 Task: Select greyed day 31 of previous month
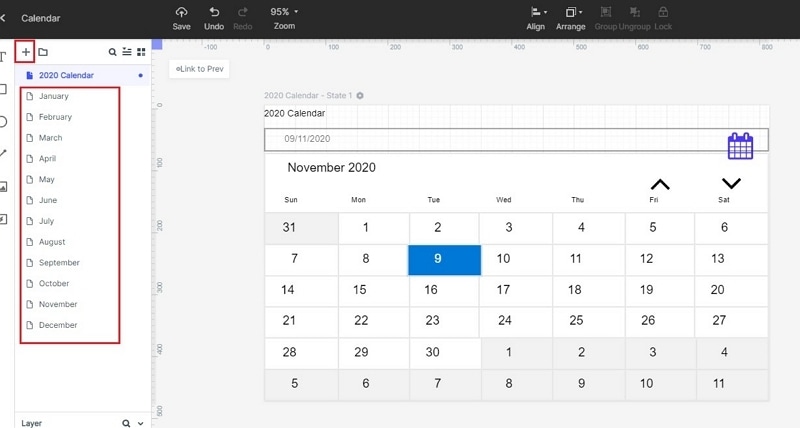coord(302,228)
